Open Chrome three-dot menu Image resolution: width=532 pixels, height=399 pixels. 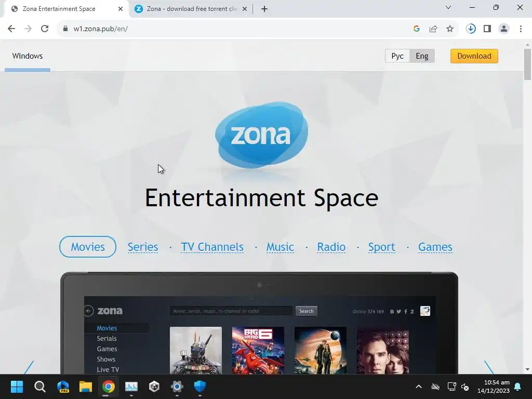[x=521, y=29]
